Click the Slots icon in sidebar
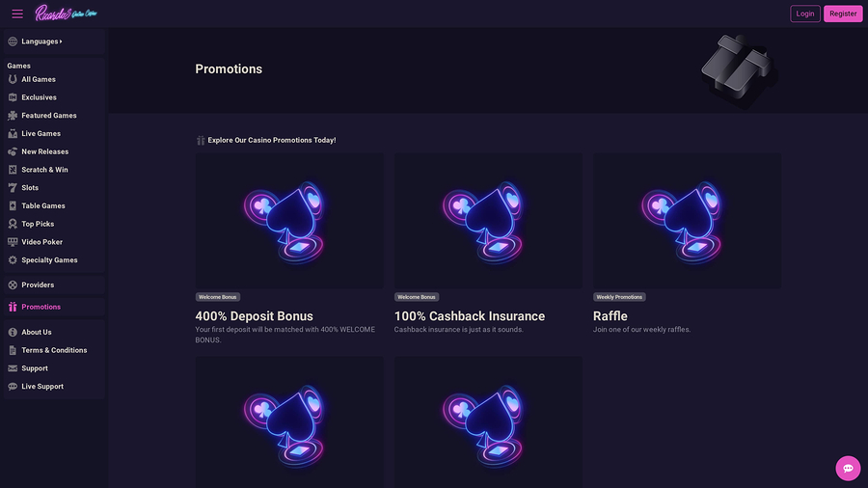The width and height of the screenshot is (868, 488). point(13,188)
